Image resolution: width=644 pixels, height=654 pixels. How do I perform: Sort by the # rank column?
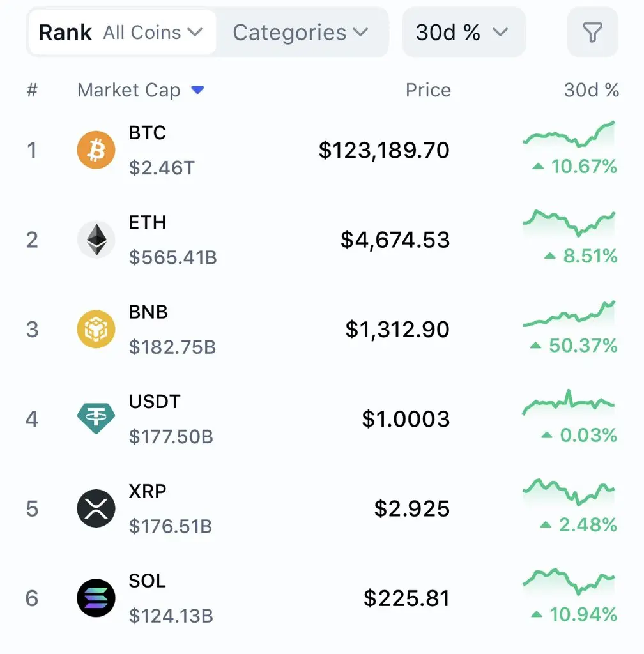[32, 90]
